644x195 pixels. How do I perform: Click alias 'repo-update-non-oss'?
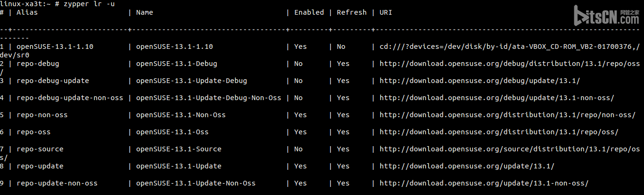pyautogui.click(x=57, y=183)
